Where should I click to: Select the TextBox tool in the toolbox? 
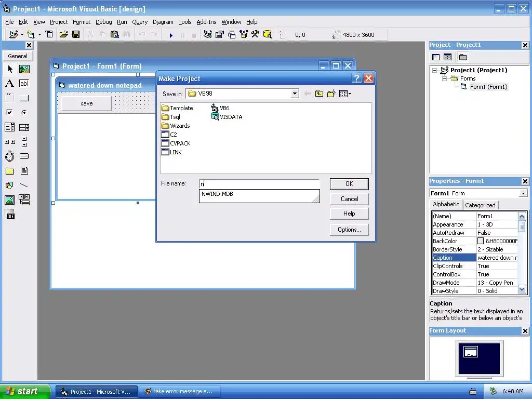(x=24, y=84)
